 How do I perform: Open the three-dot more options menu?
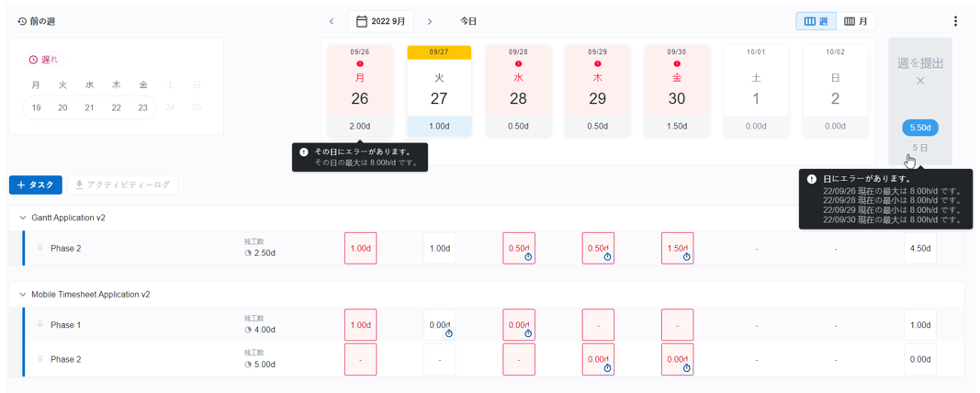(955, 21)
